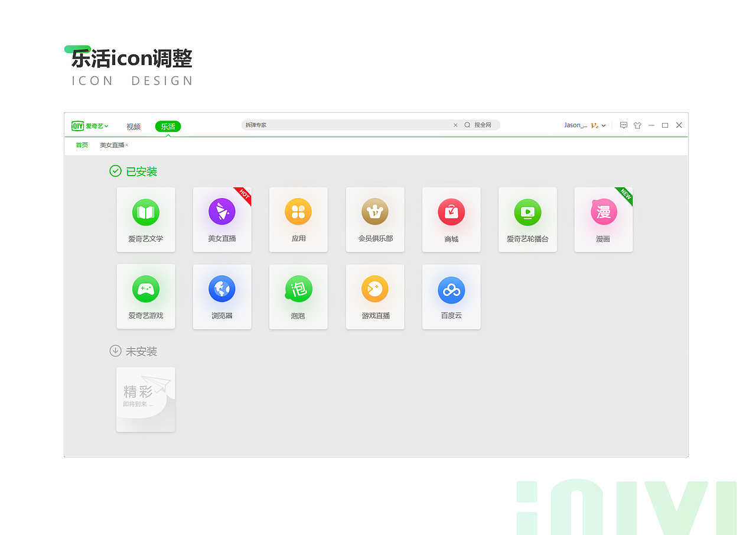This screenshot has height=535, width=756.
Task: Open the 泡泡 green bubble icon
Action: (298, 289)
